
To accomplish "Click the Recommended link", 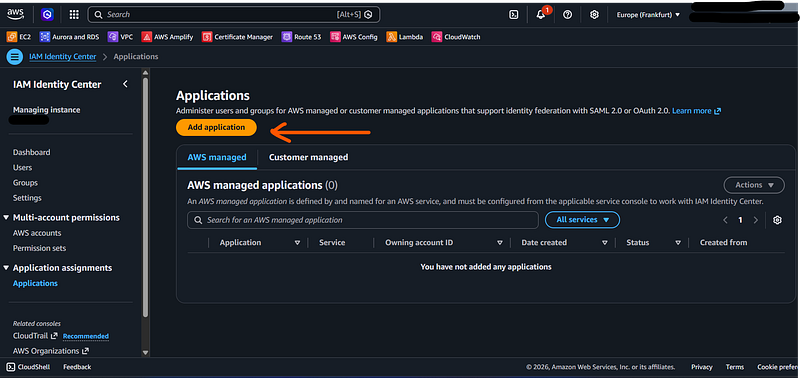I will (86, 336).
